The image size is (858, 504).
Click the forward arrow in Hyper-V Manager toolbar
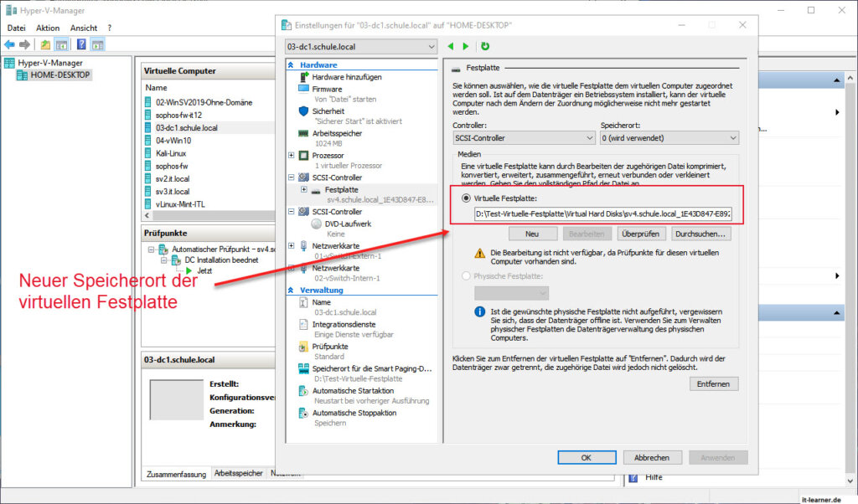point(24,45)
